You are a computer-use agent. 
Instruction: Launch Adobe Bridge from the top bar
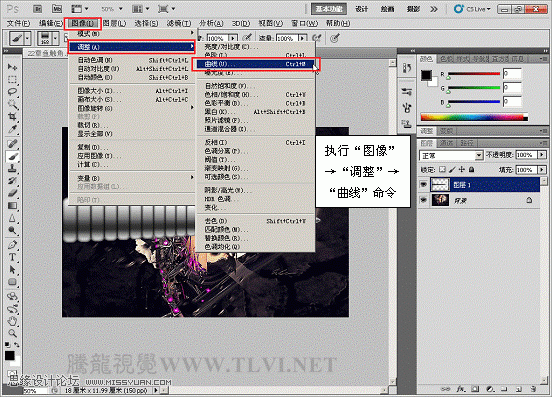tap(37, 9)
